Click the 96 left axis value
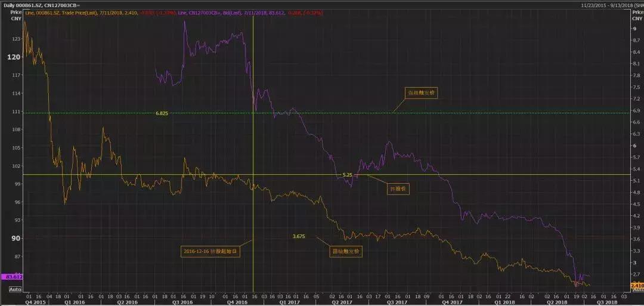This screenshot has height=306, width=644. [18, 202]
